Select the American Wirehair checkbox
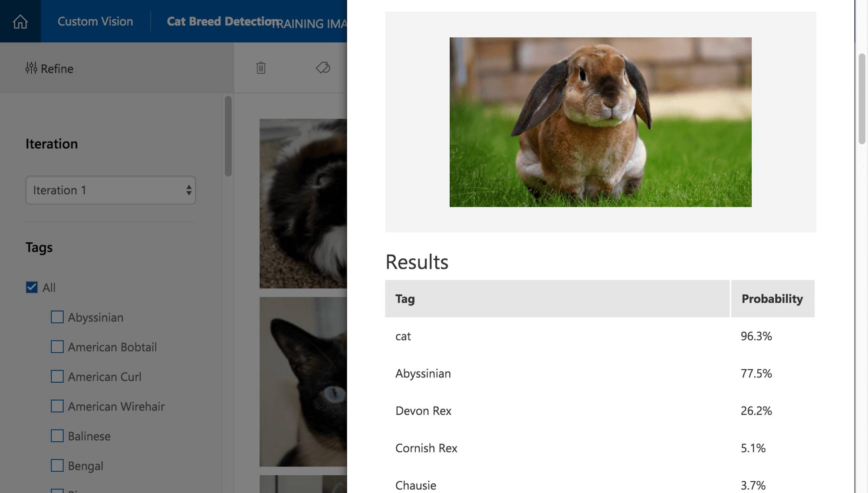The image size is (868, 493). pos(57,406)
